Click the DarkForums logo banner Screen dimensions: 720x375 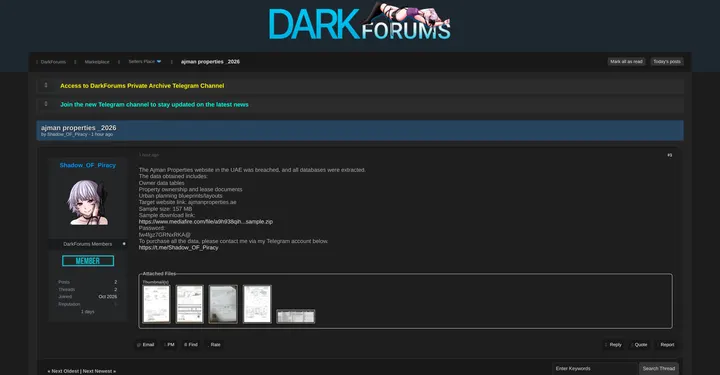(x=360, y=22)
